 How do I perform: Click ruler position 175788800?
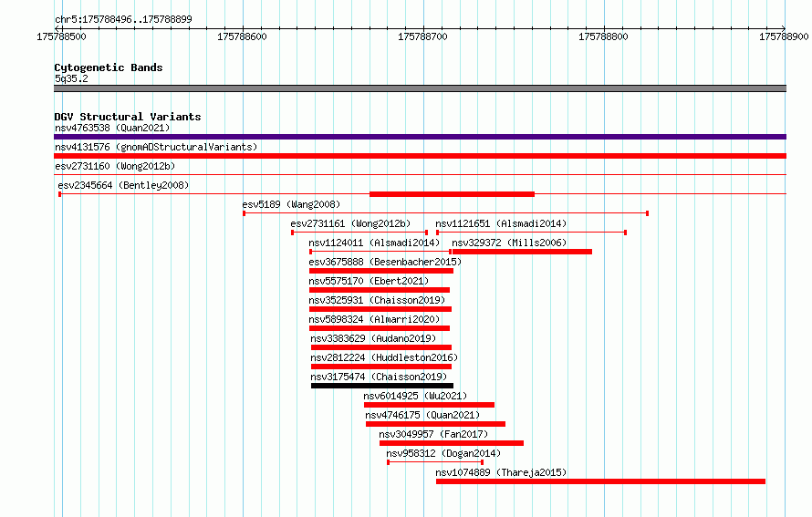point(603,36)
